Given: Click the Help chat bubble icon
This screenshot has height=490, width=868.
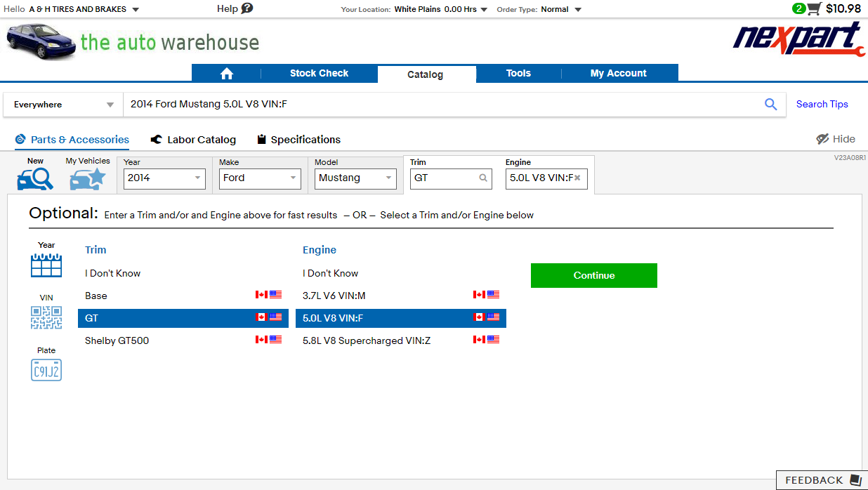Looking at the screenshot, I should pyautogui.click(x=247, y=8).
